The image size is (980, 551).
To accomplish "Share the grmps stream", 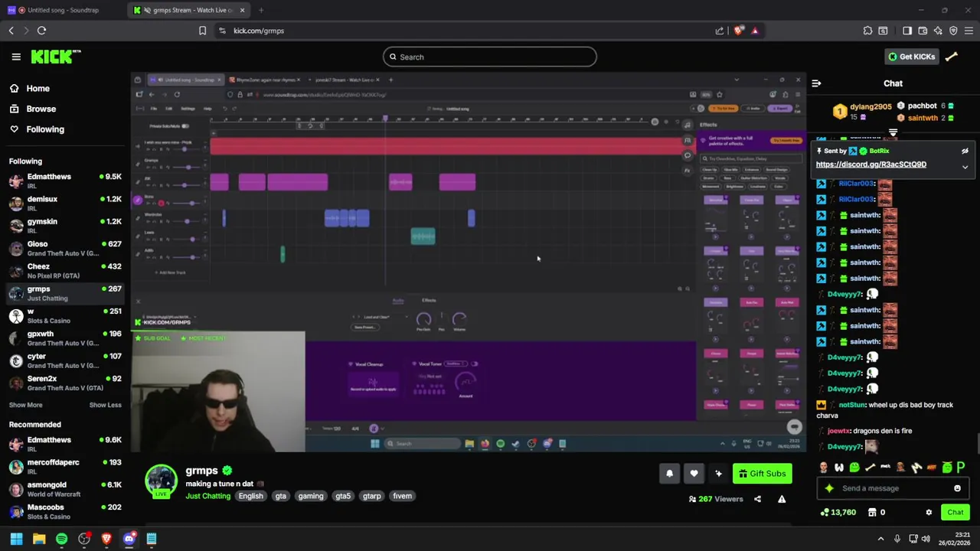I will pyautogui.click(x=757, y=499).
